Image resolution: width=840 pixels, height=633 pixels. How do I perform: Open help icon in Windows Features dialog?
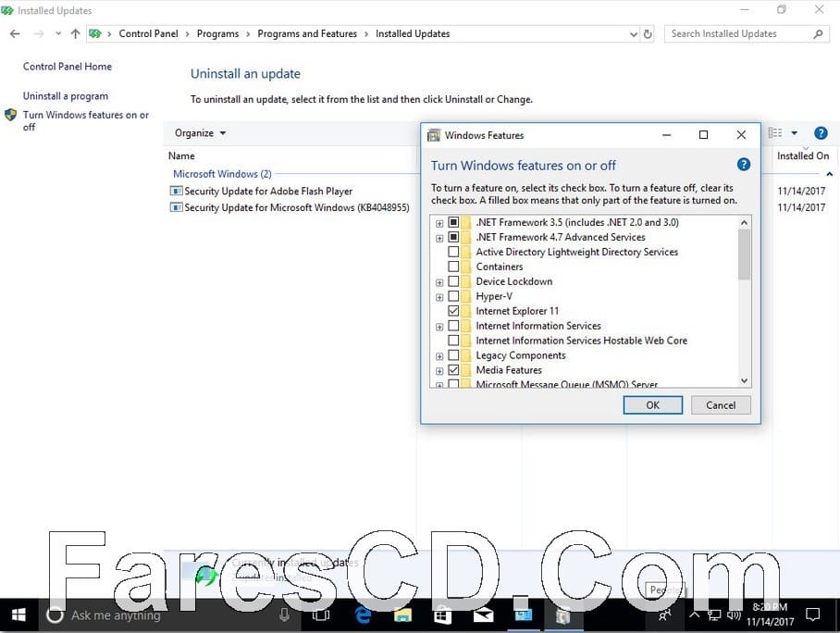tap(744, 165)
